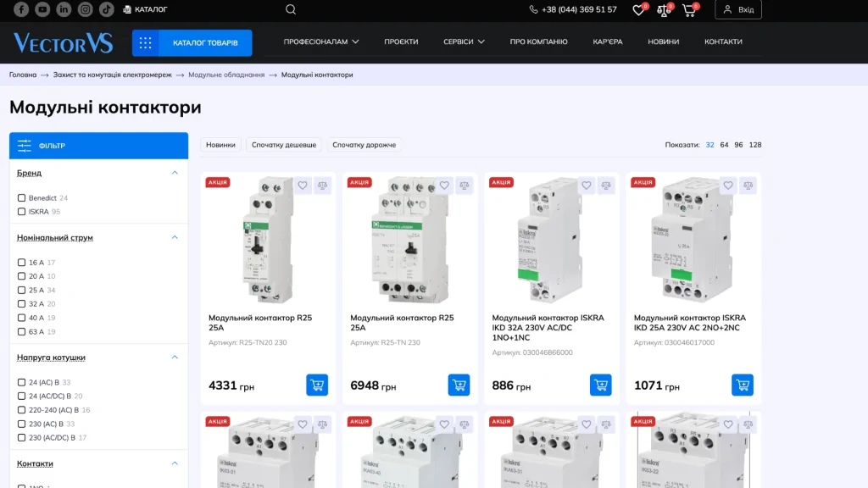868x488 pixels.
Task: Favorite the R25-TN20 230 contactor
Action: pyautogui.click(x=303, y=186)
